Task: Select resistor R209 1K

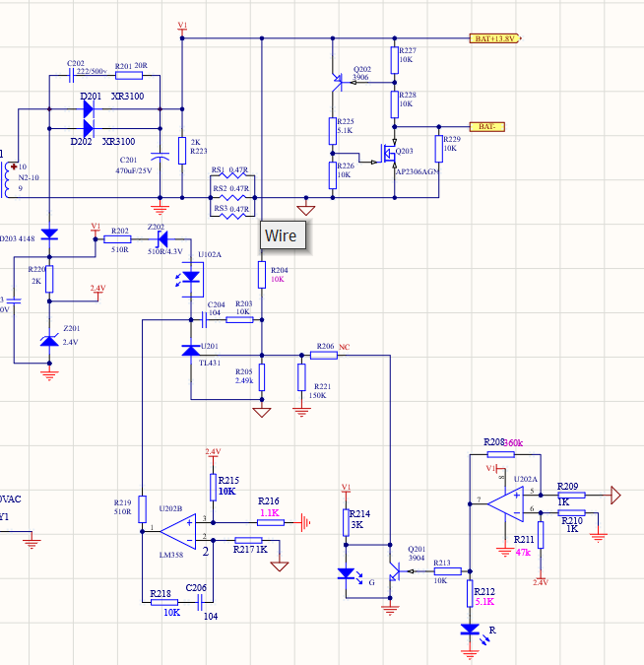Action: (571, 495)
